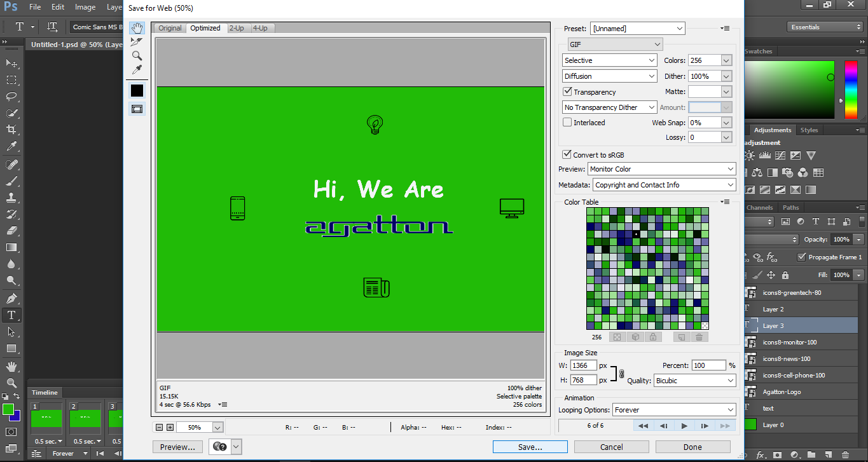Screen dimensions: 868x462
Task: Click the green foreground color swatch
Action: (8, 409)
